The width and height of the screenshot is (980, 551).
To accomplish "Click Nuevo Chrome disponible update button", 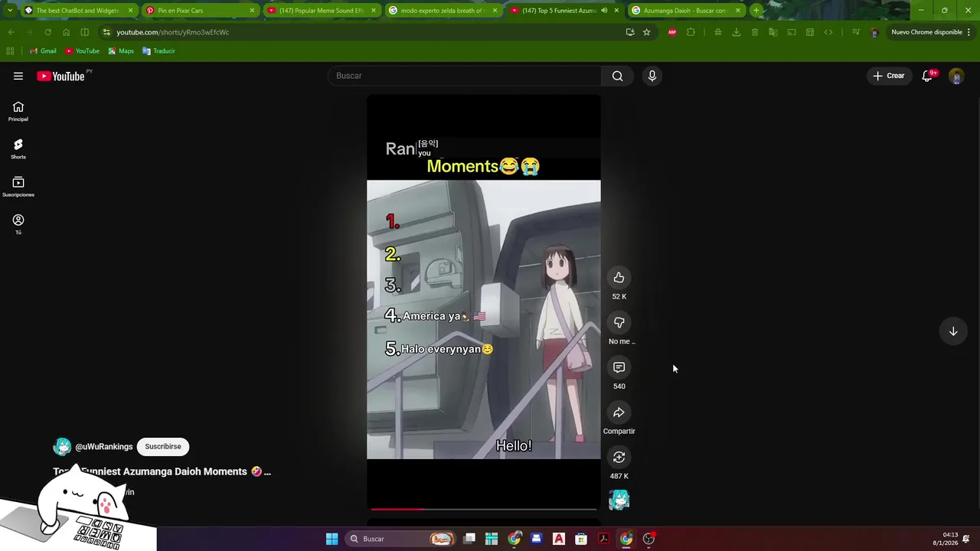I will (x=931, y=32).
